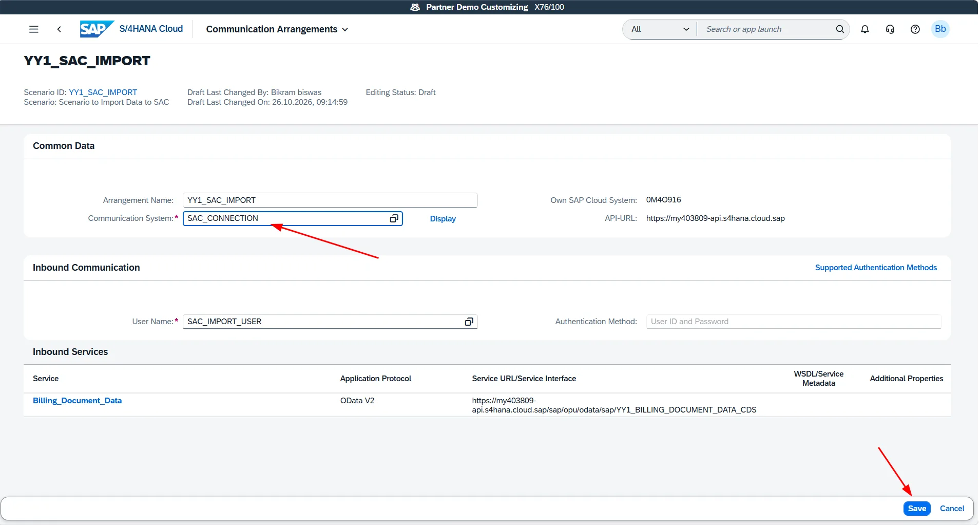
Task: Click the YY1_BILLING_DOCUMENT_DATA_CDS service URL
Action: (x=614, y=405)
